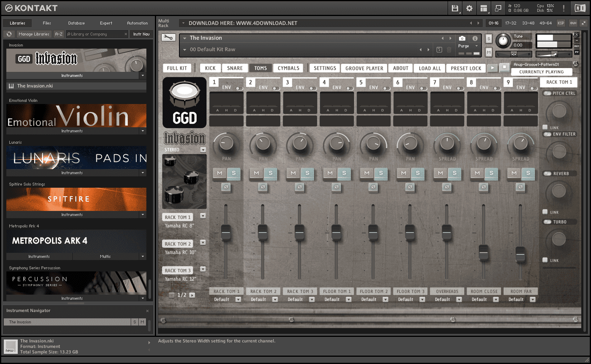
Task: Show the instrument info icon
Action: click(475, 38)
